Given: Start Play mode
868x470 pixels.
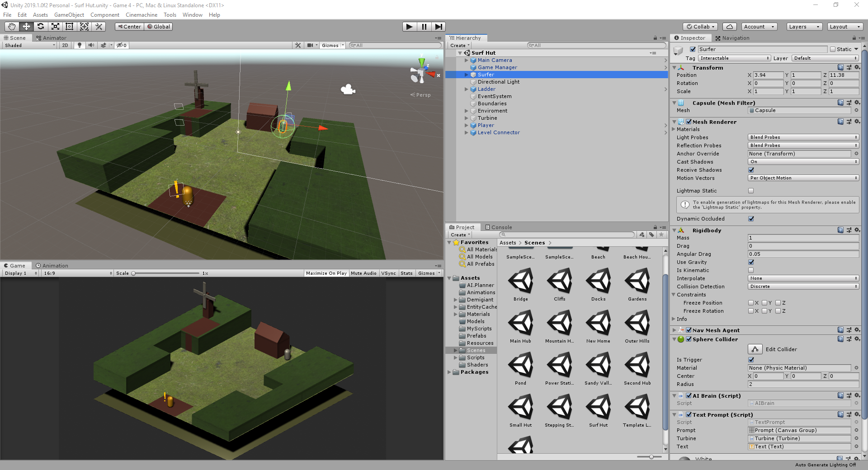Looking at the screenshot, I should (410, 27).
